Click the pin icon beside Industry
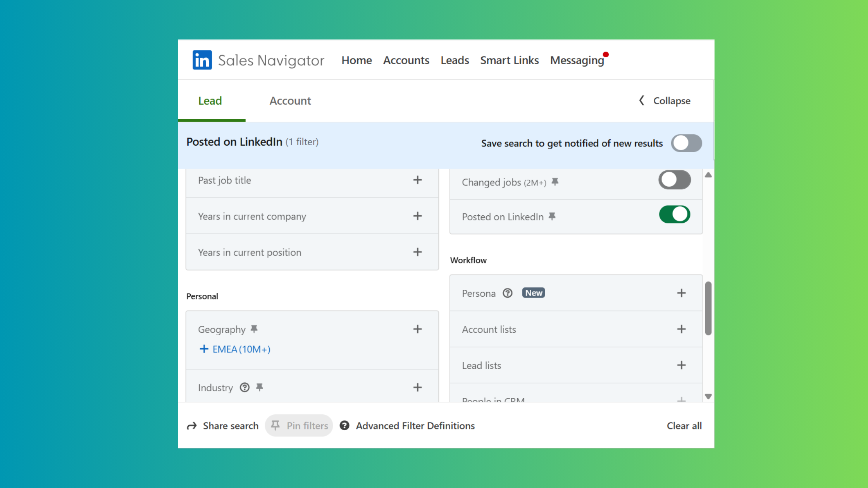Image resolution: width=868 pixels, height=488 pixels. [x=260, y=387]
